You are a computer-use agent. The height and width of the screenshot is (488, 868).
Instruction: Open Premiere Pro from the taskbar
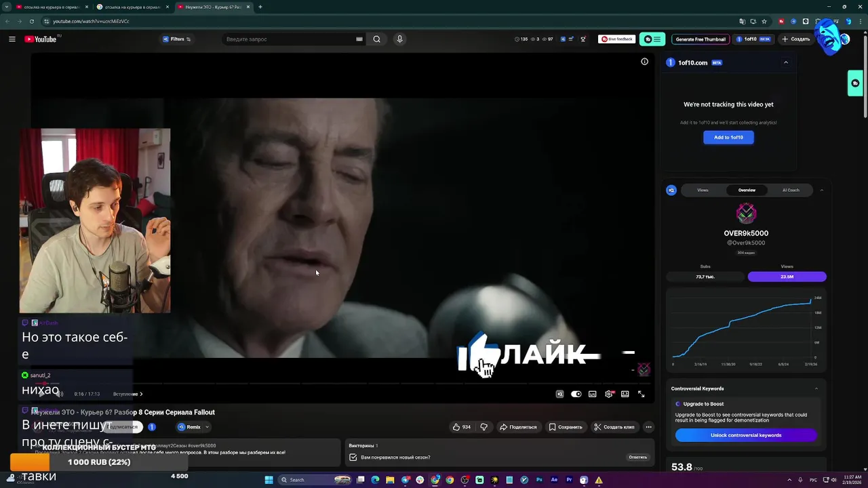(569, 480)
